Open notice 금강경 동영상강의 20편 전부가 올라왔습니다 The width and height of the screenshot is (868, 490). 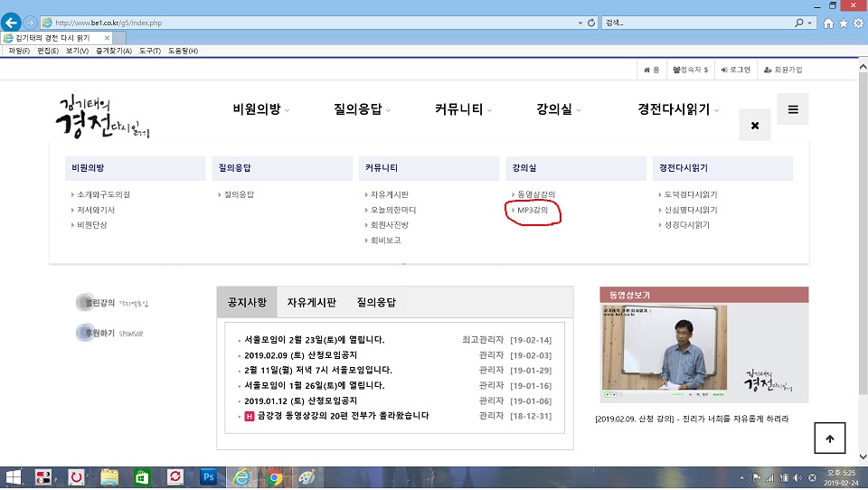tap(343, 415)
